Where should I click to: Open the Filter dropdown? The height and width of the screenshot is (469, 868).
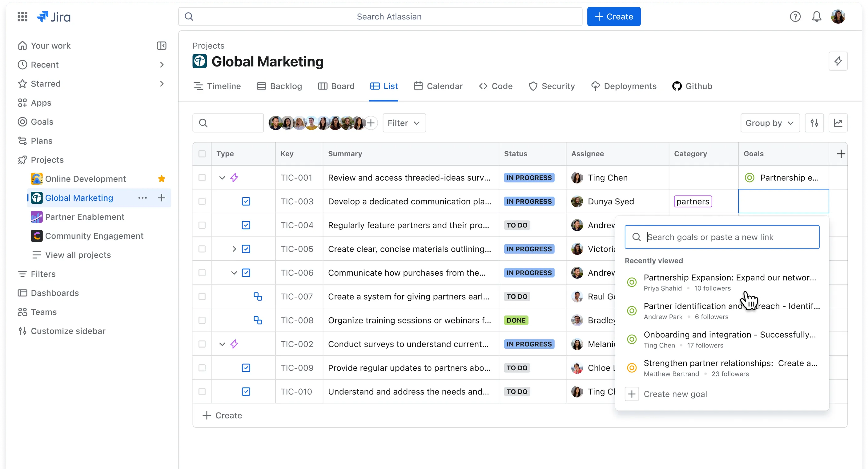pyautogui.click(x=404, y=123)
